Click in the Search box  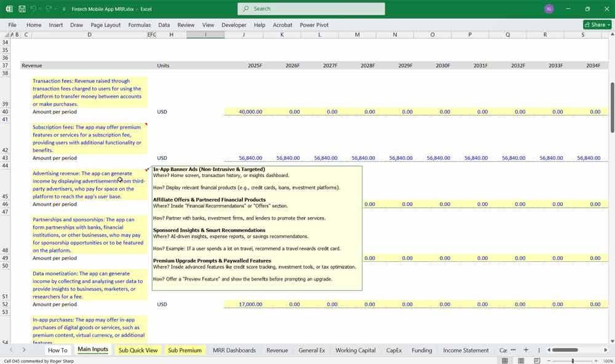pos(311,9)
